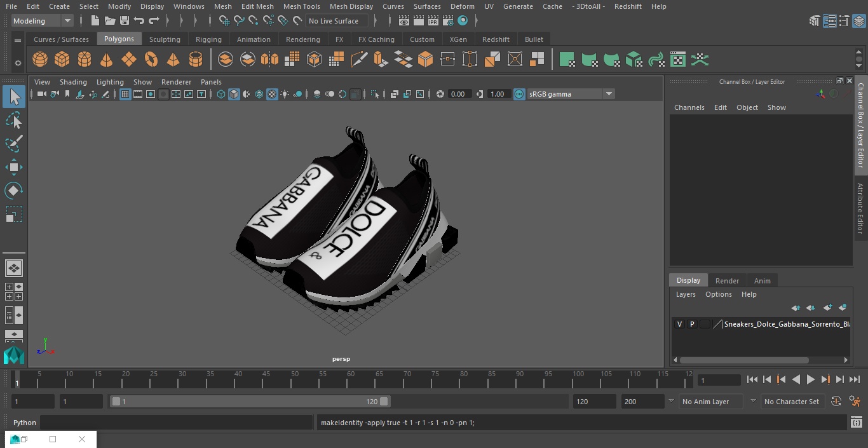Switch to the Sculpting shelf tab

(x=165, y=39)
